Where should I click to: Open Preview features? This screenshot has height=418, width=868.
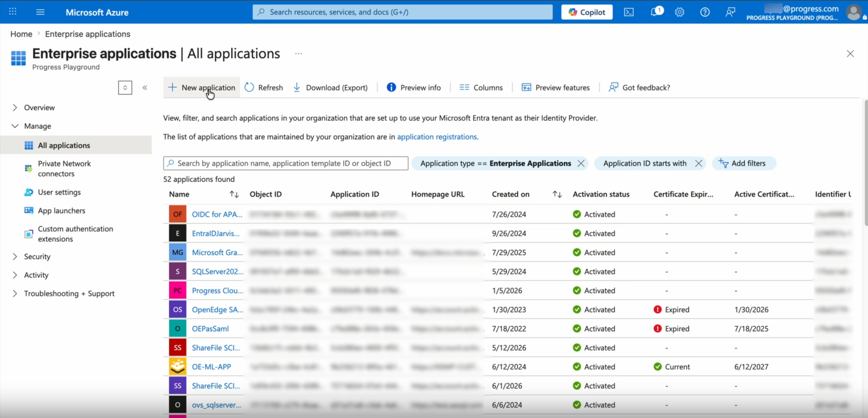(556, 88)
